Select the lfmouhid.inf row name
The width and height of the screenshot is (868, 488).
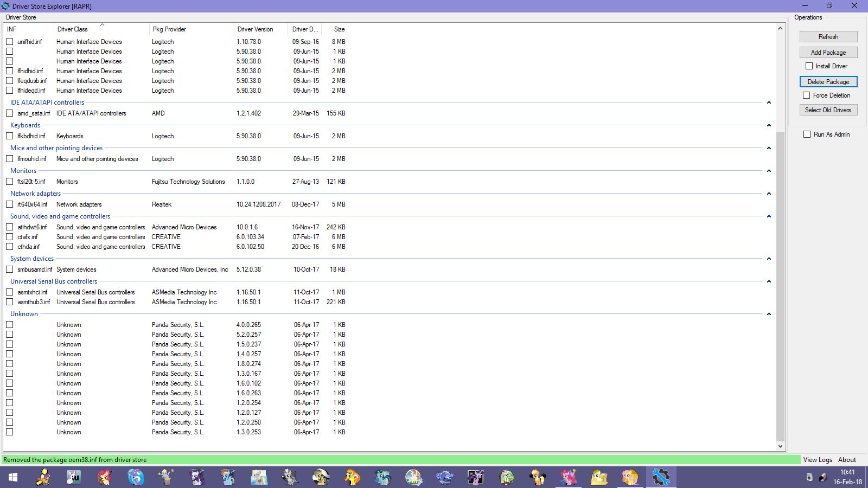pos(32,159)
